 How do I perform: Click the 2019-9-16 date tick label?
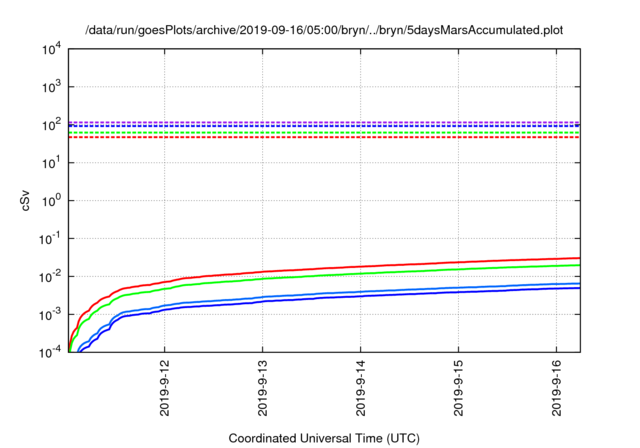(x=556, y=388)
